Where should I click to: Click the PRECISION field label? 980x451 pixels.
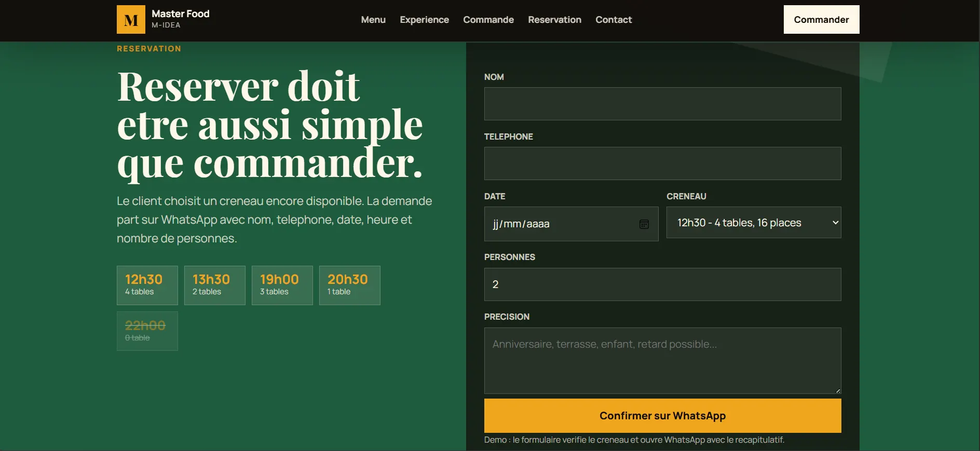507,317
